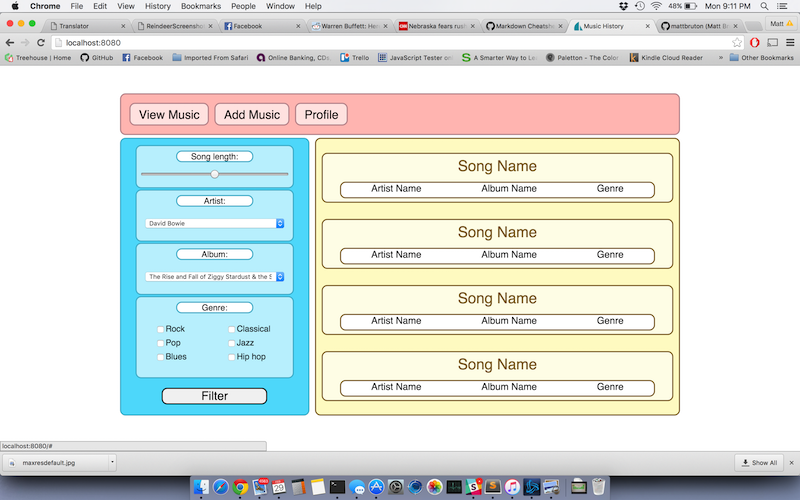Switch to the Warren Buffett tab
This screenshot has width=800, height=500.
click(349, 26)
